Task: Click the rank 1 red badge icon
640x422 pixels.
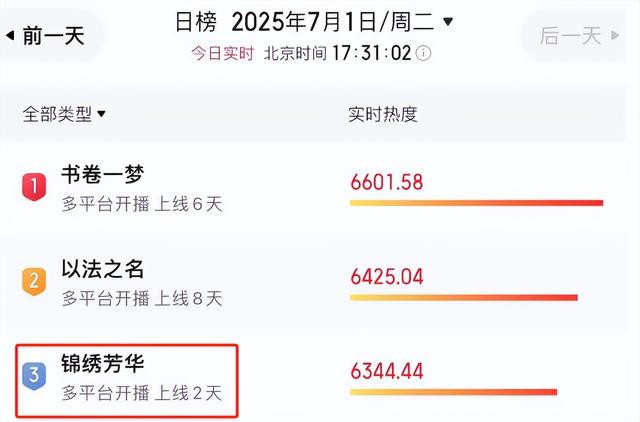Action: [34, 187]
